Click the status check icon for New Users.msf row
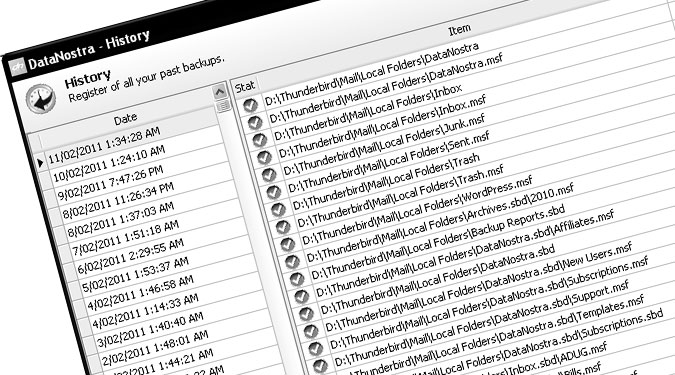This screenshot has height=375, width=675. click(311, 331)
